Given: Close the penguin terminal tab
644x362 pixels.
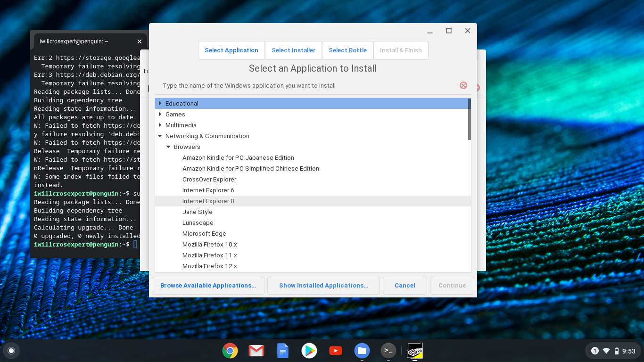Looking at the screenshot, I should (140, 41).
